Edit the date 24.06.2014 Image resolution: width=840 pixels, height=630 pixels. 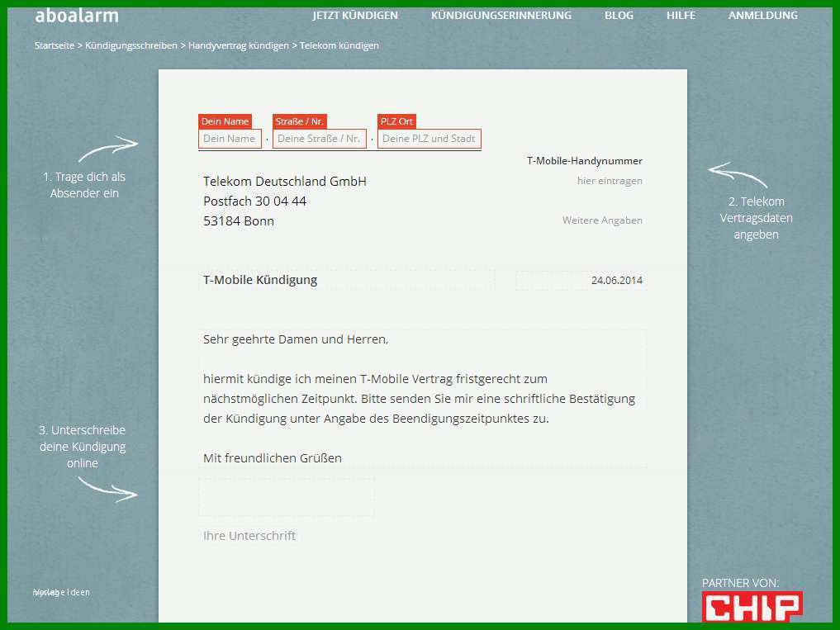tap(581, 280)
